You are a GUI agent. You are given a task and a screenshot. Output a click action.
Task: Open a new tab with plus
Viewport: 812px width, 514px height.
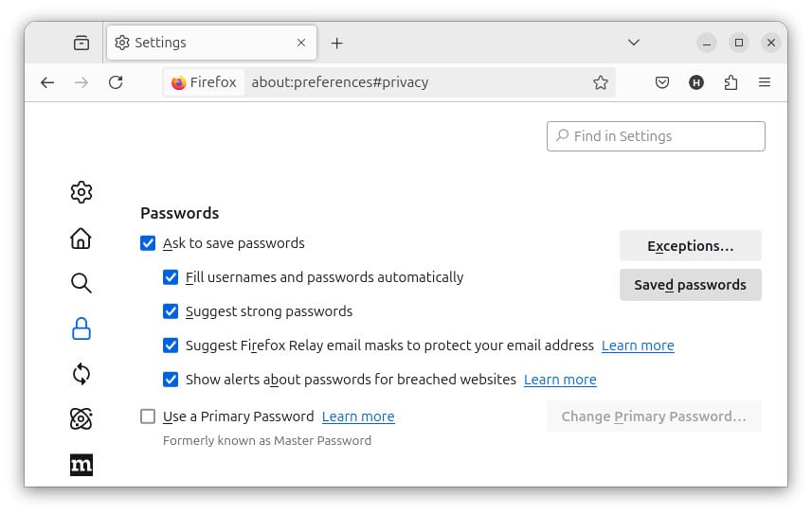pos(337,43)
